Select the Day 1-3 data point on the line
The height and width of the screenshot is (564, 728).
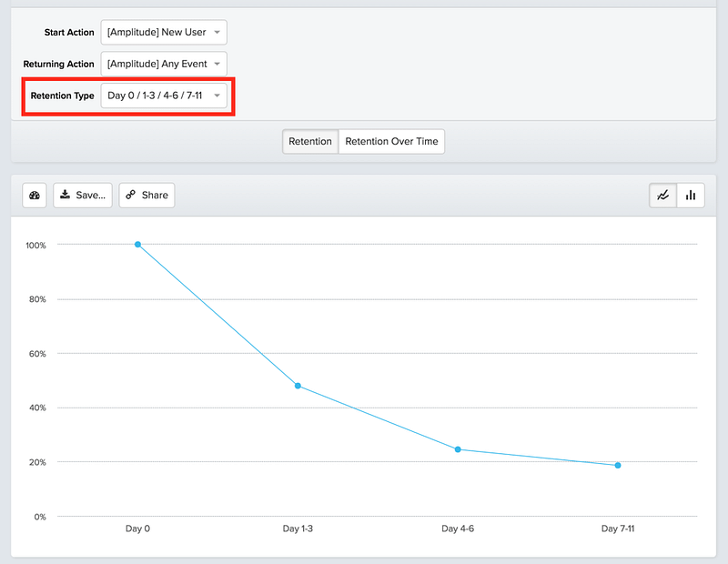[298, 386]
